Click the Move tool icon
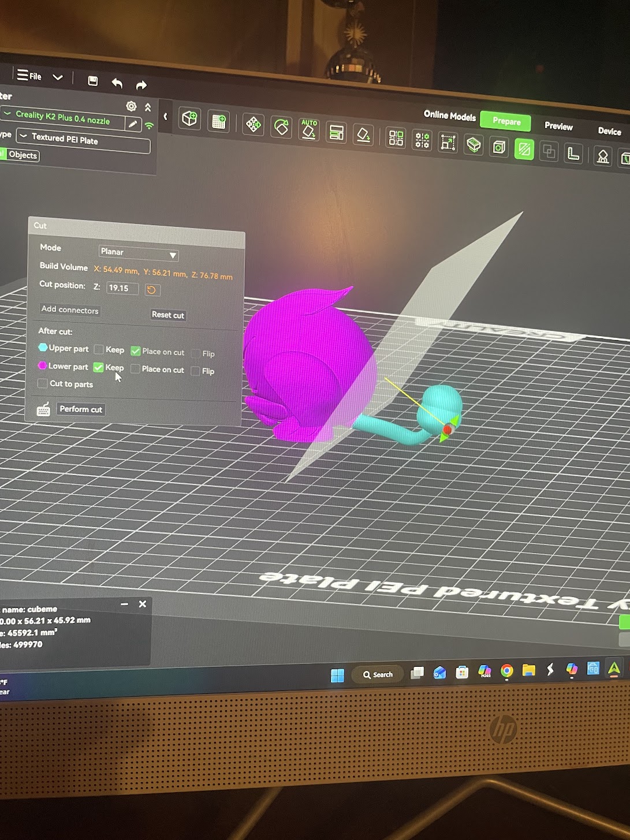Viewport: 630px width, 840px height. (253, 124)
